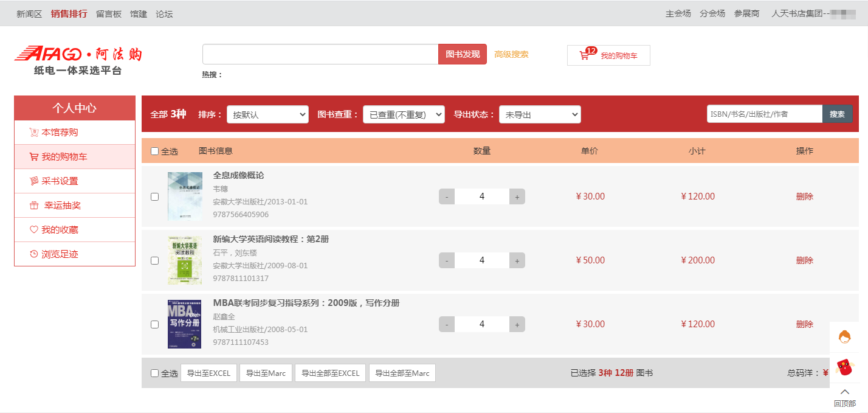Screen dimensions: 868x413
Task: Open the red envelope floating icon
Action: 844,367
